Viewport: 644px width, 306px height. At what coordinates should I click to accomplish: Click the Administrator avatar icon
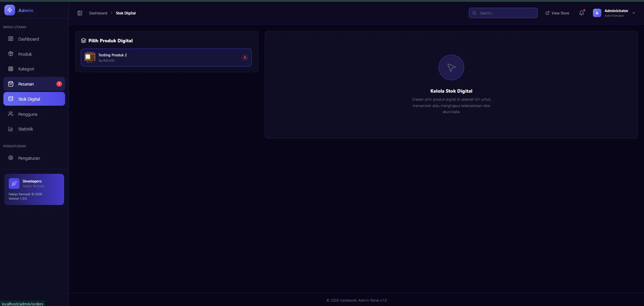pyautogui.click(x=597, y=13)
